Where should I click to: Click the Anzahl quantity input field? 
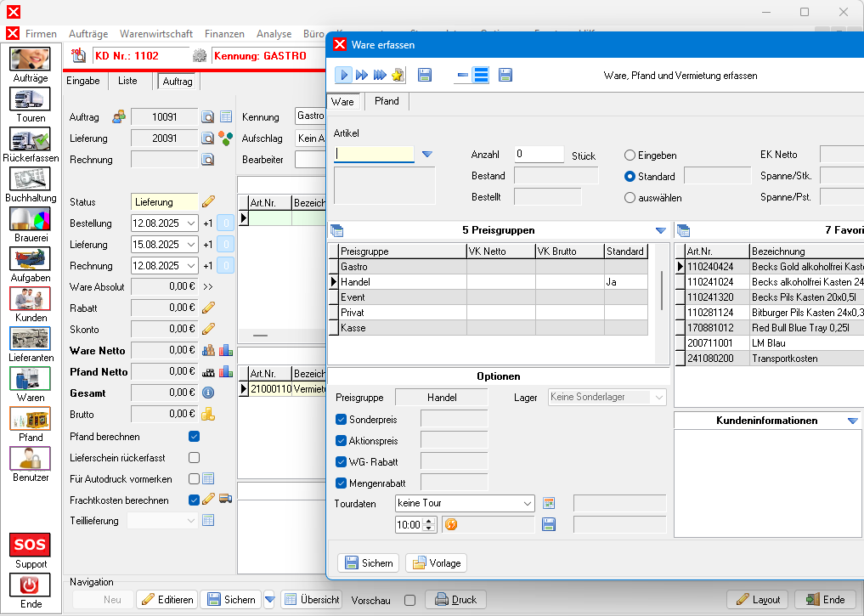click(x=539, y=155)
